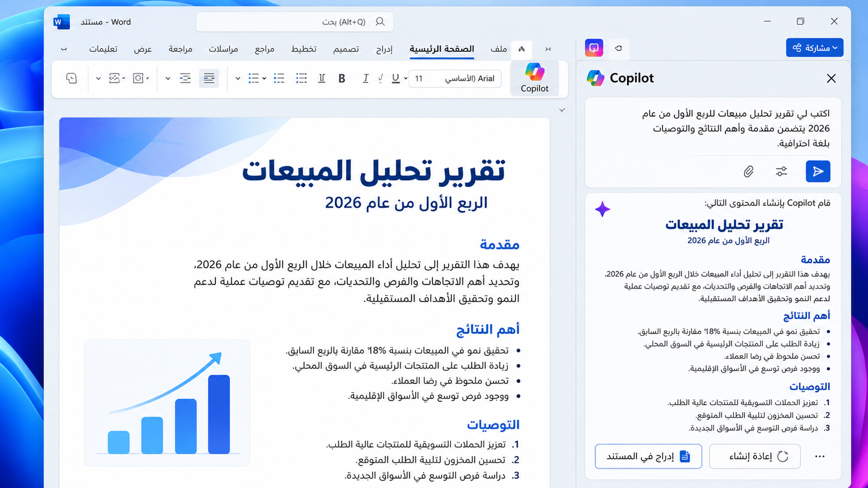The height and width of the screenshot is (488, 868).
Task: Open the تعليمات tab
Action: [103, 49]
